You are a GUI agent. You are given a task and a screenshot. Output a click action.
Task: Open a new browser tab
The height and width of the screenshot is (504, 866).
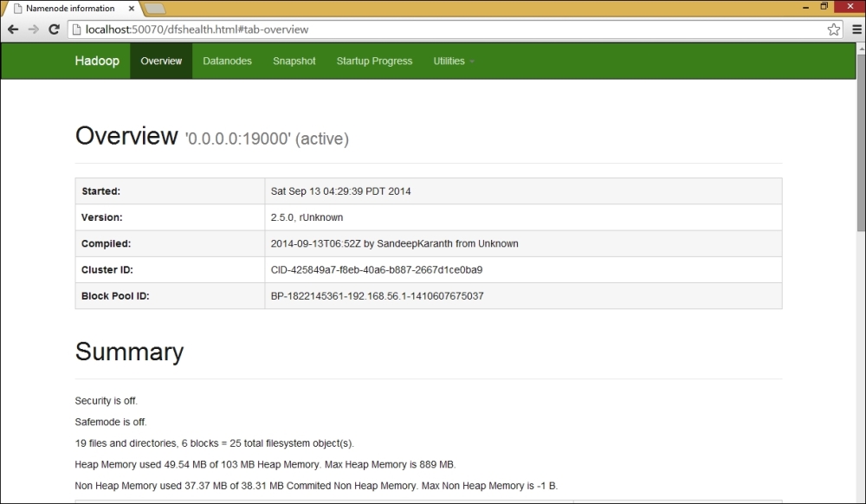(154, 9)
